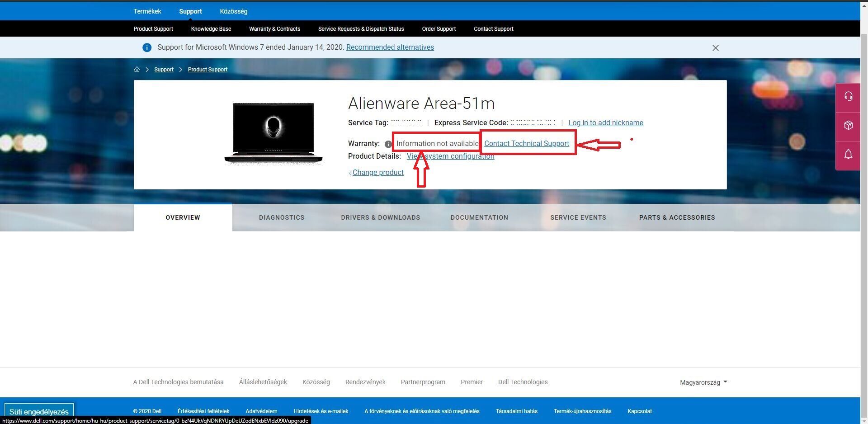Click the 'Information not available' warranty text
This screenshot has width=868, height=424.
tap(437, 144)
